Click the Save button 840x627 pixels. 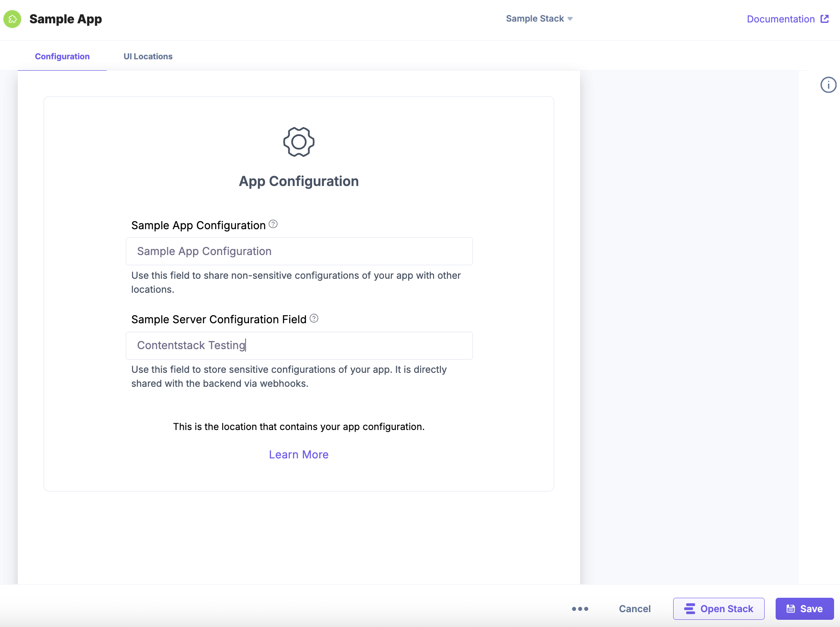tap(804, 609)
